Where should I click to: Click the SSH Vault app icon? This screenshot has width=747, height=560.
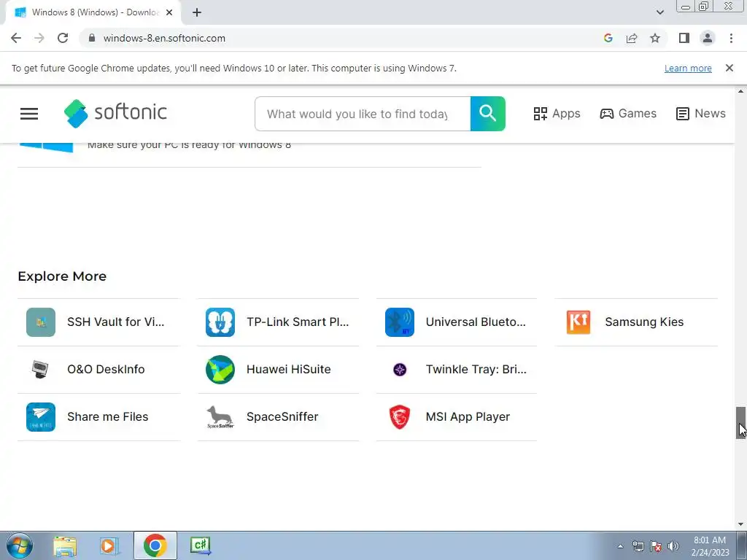[41, 322]
